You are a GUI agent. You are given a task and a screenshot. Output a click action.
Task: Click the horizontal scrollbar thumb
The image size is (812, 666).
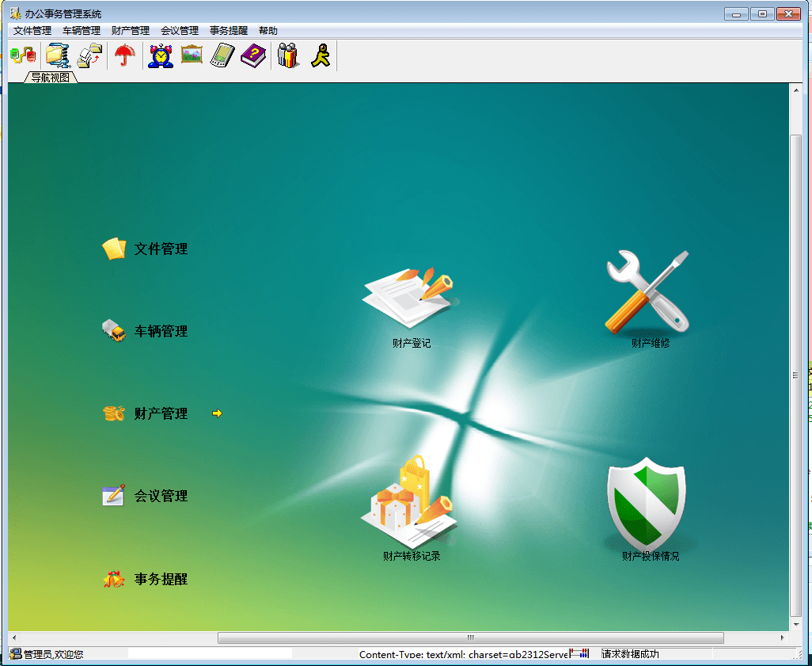pos(470,637)
